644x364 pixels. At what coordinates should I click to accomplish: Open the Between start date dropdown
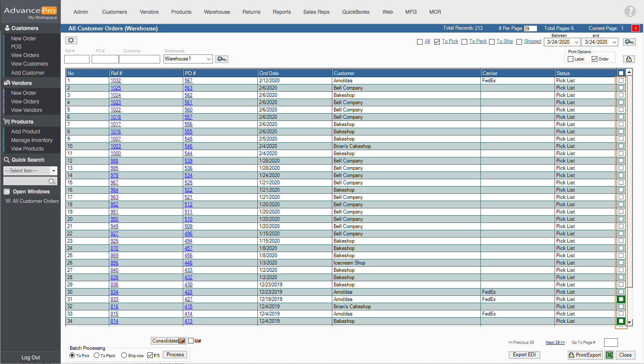576,42
